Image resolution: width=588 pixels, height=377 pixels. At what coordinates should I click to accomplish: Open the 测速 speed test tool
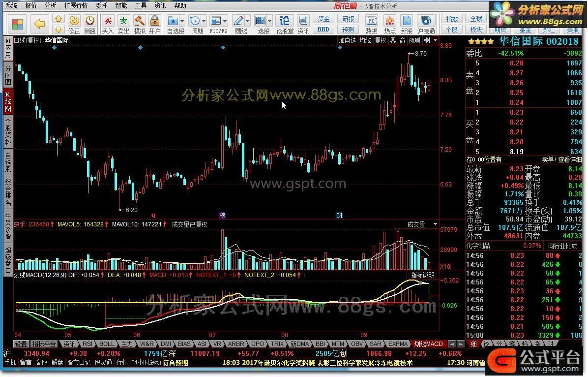click(89, 25)
